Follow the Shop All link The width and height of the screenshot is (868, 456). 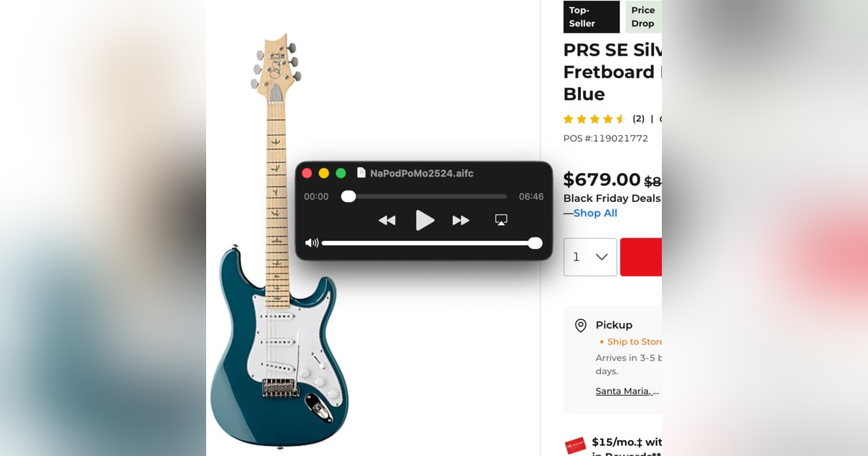pos(595,213)
